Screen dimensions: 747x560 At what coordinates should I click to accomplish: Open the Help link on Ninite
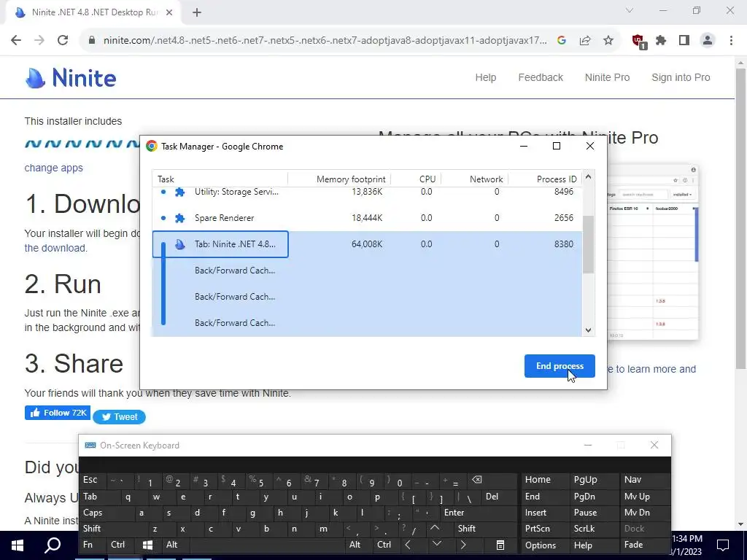click(x=485, y=77)
